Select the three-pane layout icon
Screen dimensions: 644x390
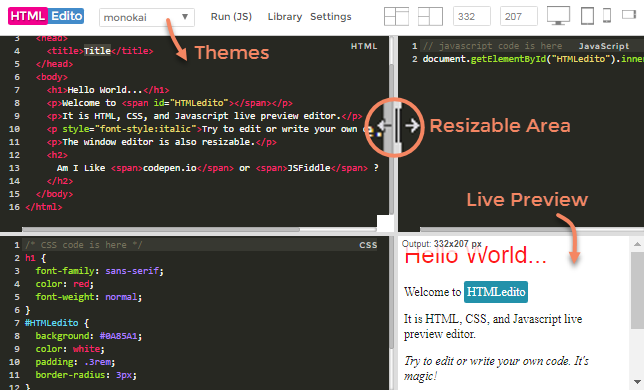[x=396, y=16]
